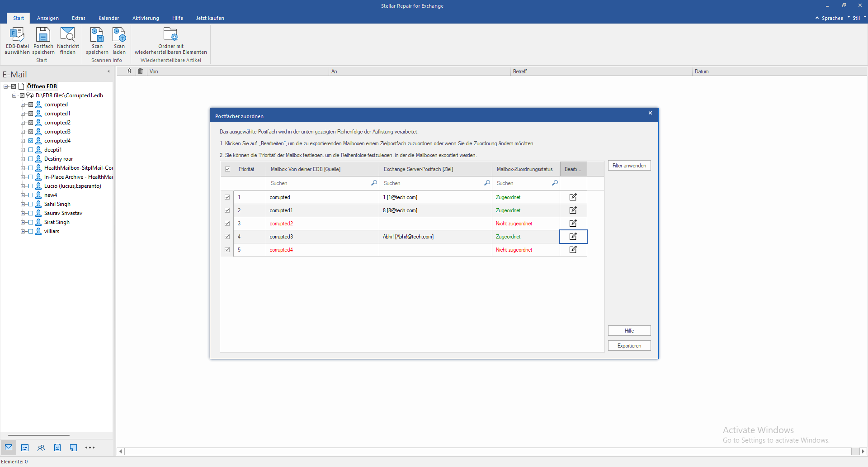Edit mapping for corrupted2 row
Viewport: 868px width, 467px height.
(x=573, y=223)
